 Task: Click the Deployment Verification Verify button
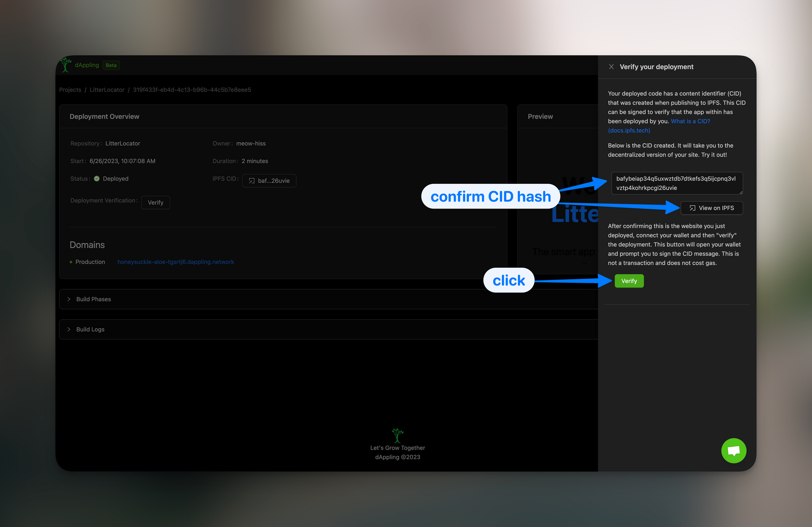click(155, 202)
